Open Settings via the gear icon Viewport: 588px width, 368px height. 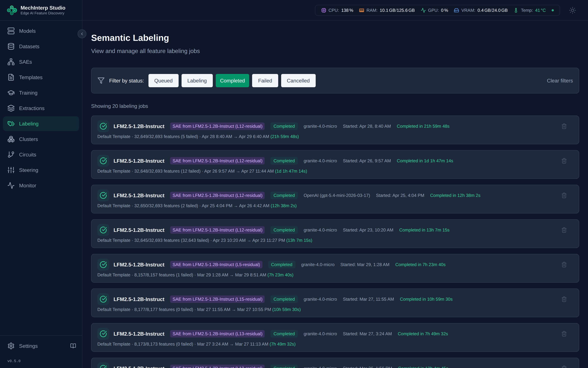pyautogui.click(x=11, y=346)
